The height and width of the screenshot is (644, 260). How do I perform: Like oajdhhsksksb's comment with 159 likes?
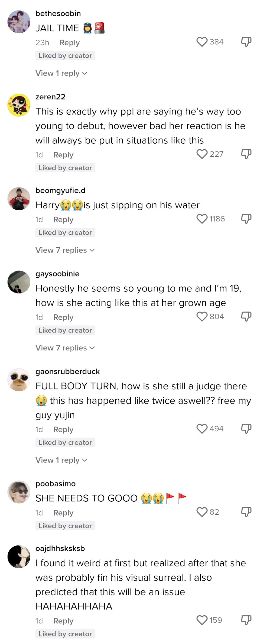202,620
